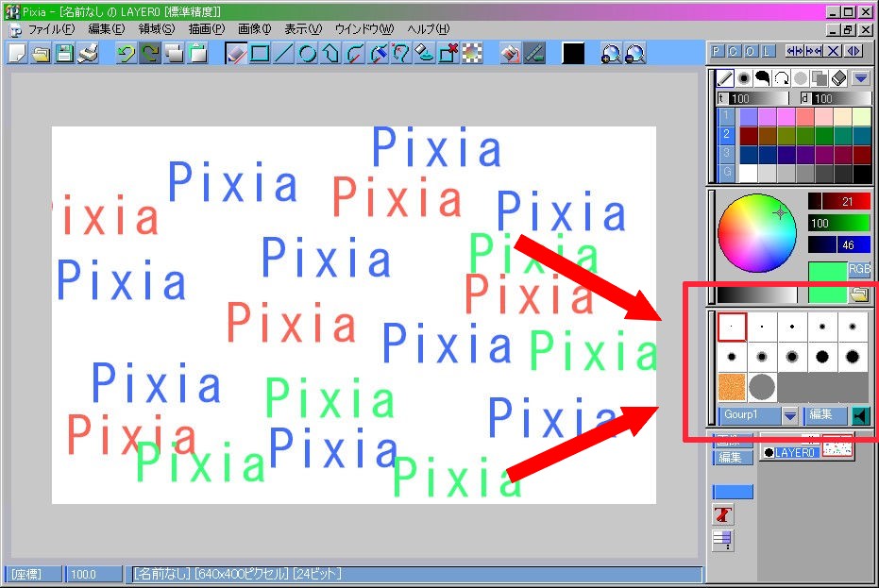
Task: Print the image via the printer icon
Action: (89, 54)
